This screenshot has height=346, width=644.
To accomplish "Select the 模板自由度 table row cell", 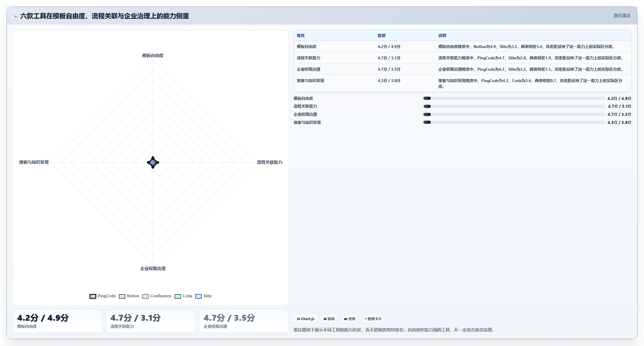I will pos(306,47).
